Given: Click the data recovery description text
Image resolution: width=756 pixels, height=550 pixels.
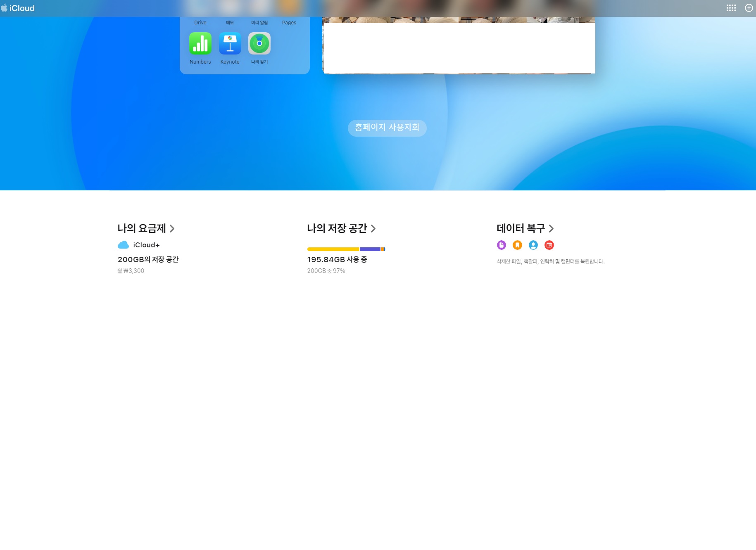Looking at the screenshot, I should (551, 261).
